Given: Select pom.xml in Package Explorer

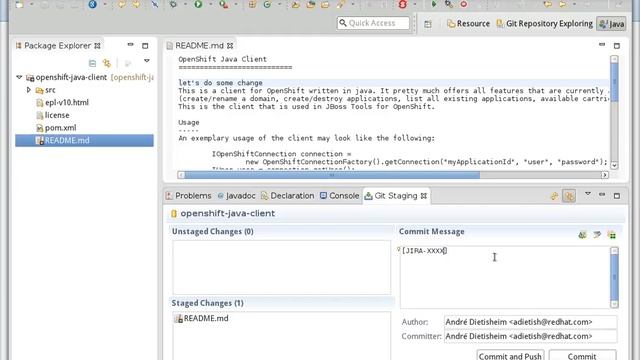Looking at the screenshot, I should pyautogui.click(x=56, y=128).
